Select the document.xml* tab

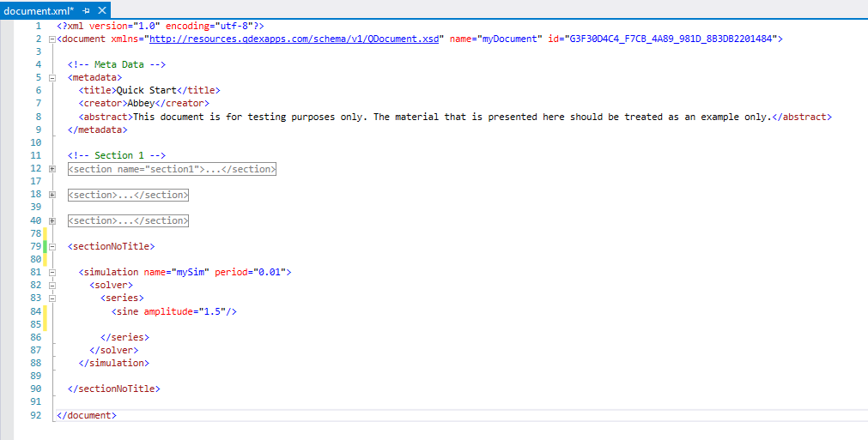coord(39,10)
